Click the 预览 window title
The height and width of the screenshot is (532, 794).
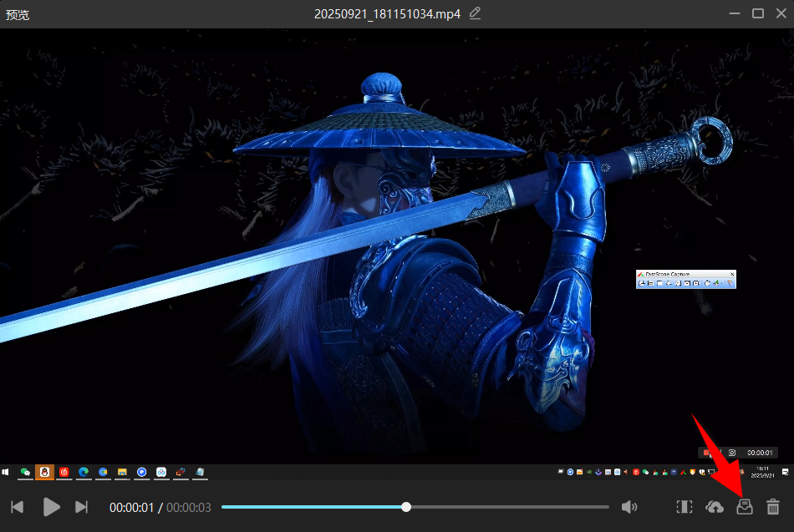(x=18, y=15)
